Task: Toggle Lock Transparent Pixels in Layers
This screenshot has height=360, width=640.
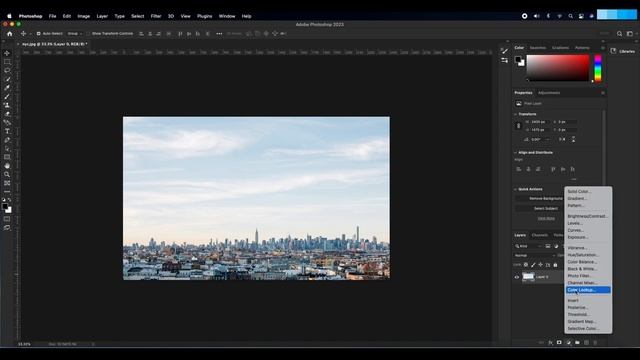Action: click(x=526, y=265)
